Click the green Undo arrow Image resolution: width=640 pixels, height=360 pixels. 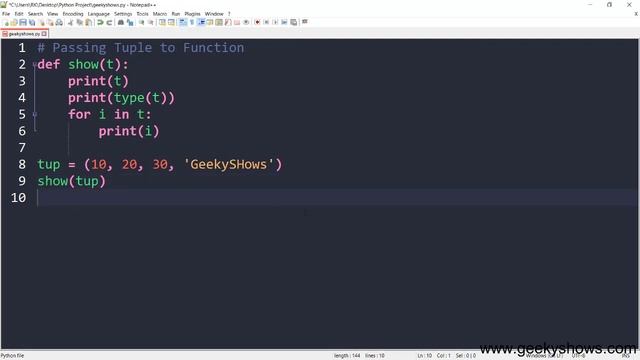click(100, 22)
